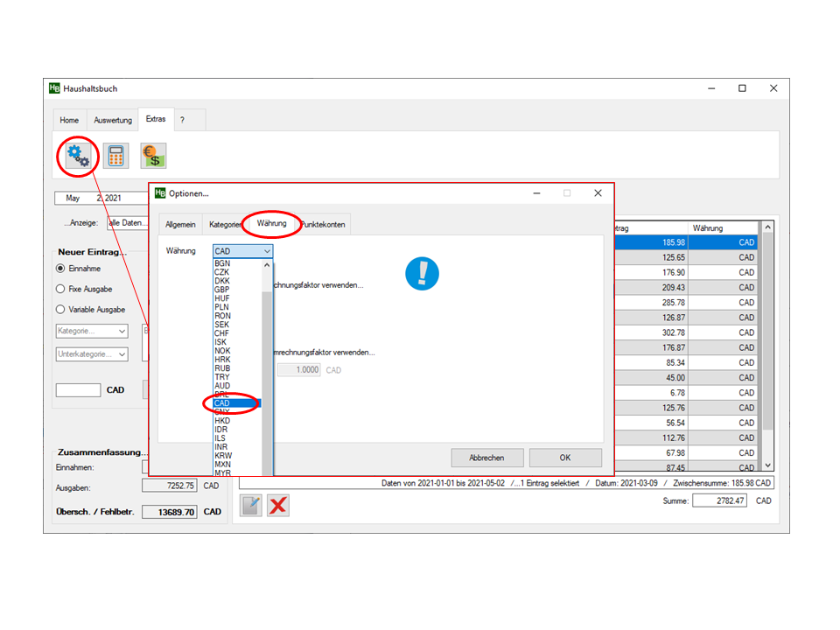The image size is (840, 630).
Task: Open the gears options icon
Action: coord(78,156)
